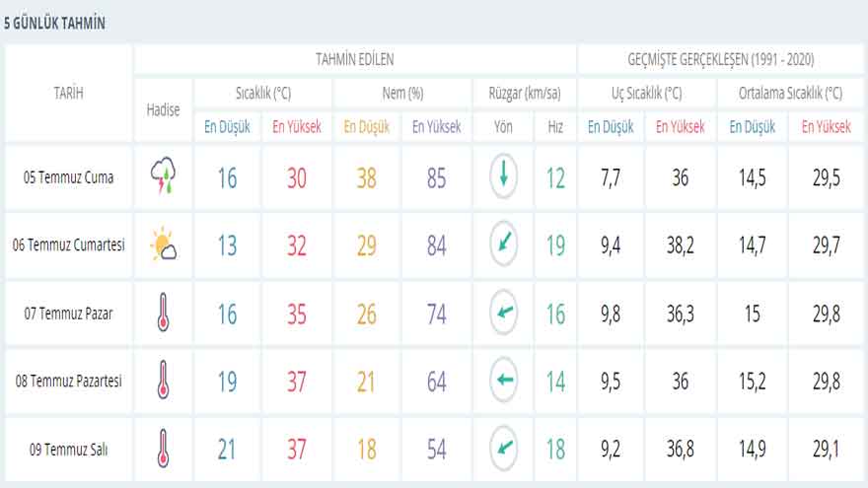Click the GEÇMİŞTE GERÇEKLEŞEN (1991 - 2020) header
The width and height of the screenshot is (868, 488).
[721, 59]
